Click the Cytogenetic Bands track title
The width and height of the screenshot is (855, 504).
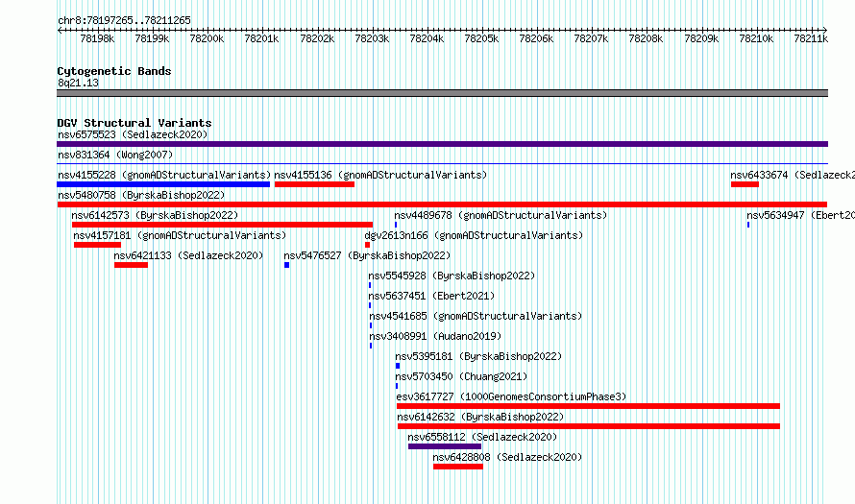pyautogui.click(x=114, y=71)
